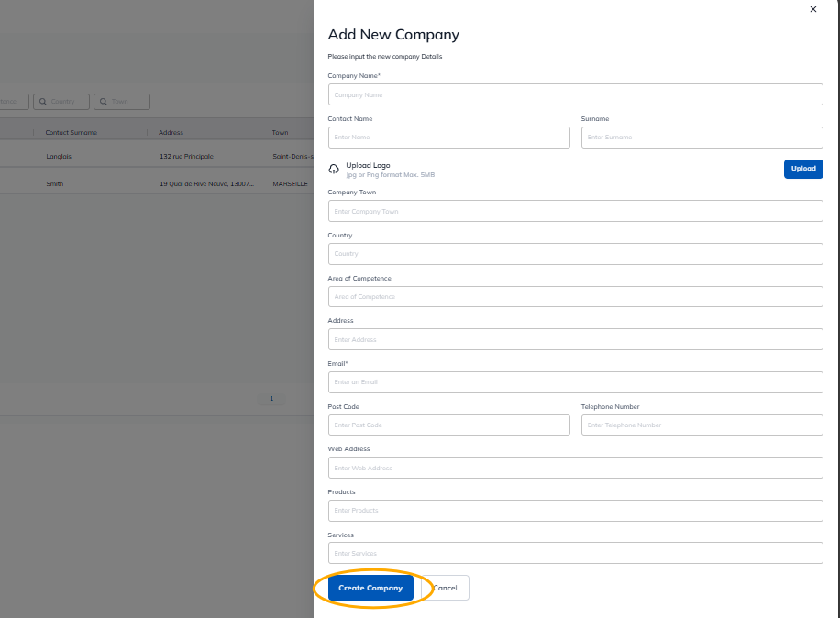
Task: Click the Services input field
Action: pos(575,553)
